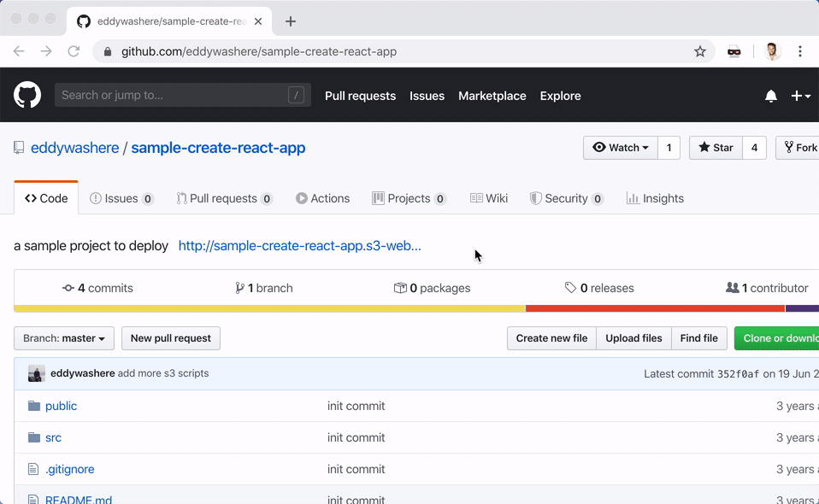819x504 pixels.
Task: Switch to the Security tab
Action: coord(567,198)
